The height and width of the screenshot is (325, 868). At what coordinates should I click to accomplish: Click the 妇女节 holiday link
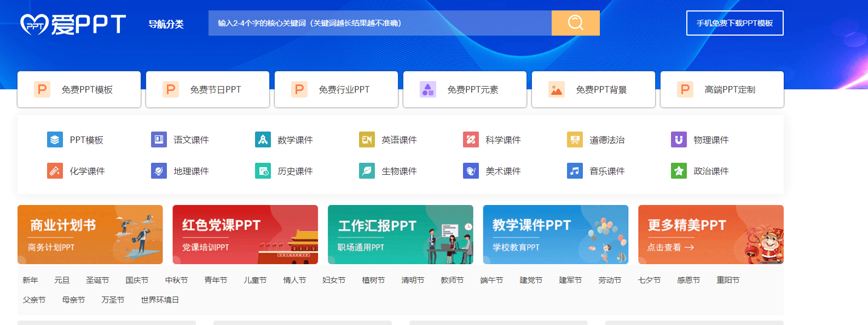point(334,280)
